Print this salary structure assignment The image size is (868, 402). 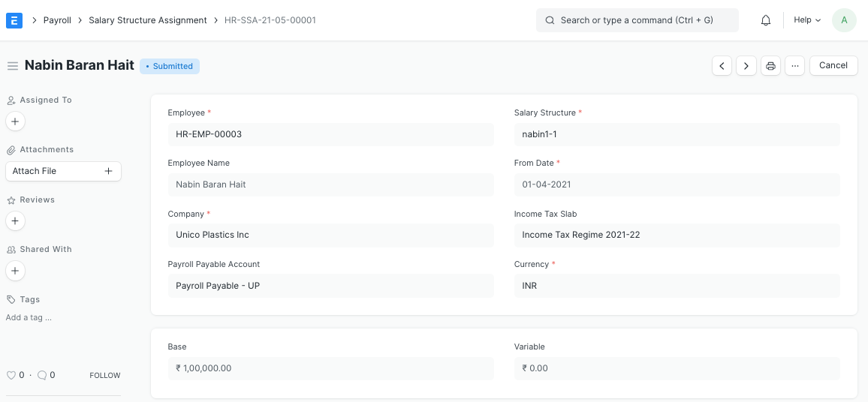pyautogui.click(x=770, y=66)
